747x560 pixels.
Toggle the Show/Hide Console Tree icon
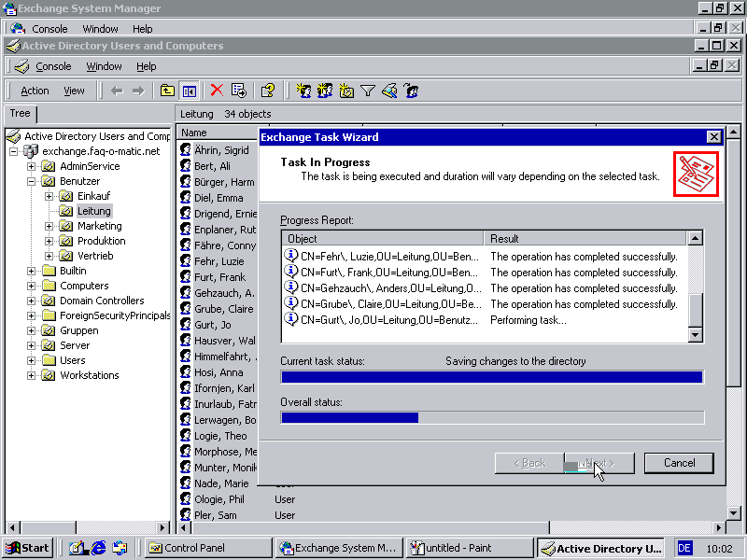click(x=190, y=91)
